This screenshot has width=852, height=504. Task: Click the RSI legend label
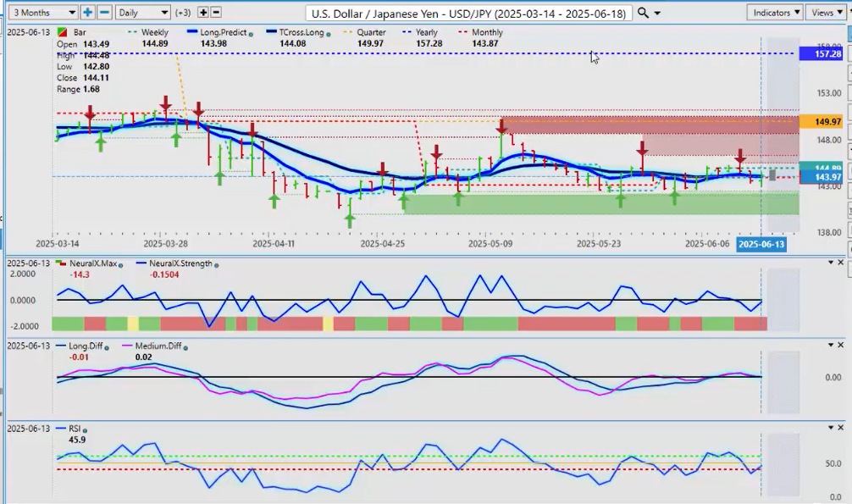(x=75, y=429)
